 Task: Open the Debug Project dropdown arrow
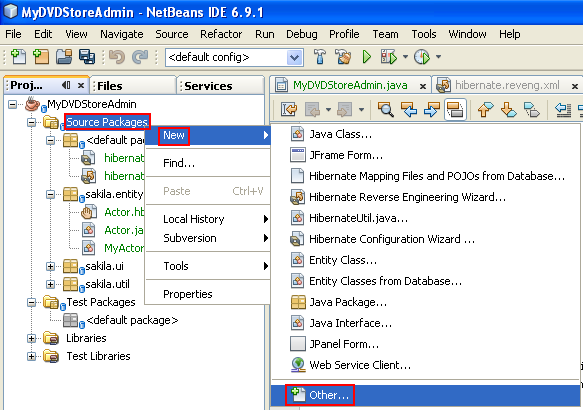point(405,57)
